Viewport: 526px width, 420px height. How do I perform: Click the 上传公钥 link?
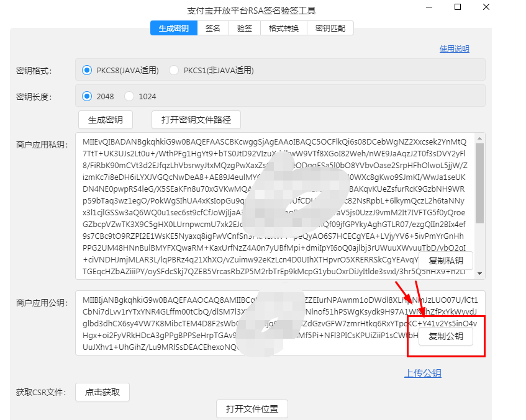pyautogui.click(x=423, y=373)
